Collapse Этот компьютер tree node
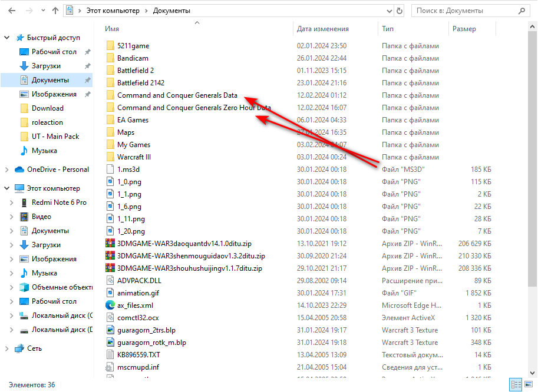538x392 pixels. click(x=7, y=188)
